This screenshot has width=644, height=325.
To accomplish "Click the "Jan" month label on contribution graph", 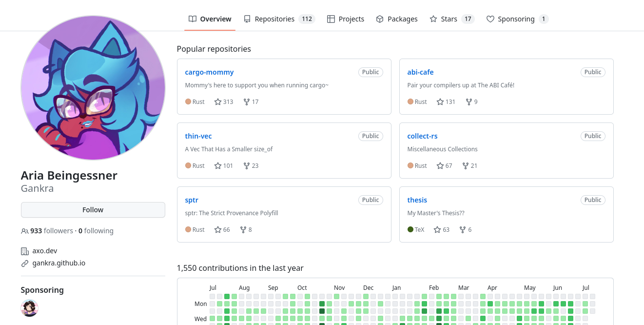I will click(397, 288).
